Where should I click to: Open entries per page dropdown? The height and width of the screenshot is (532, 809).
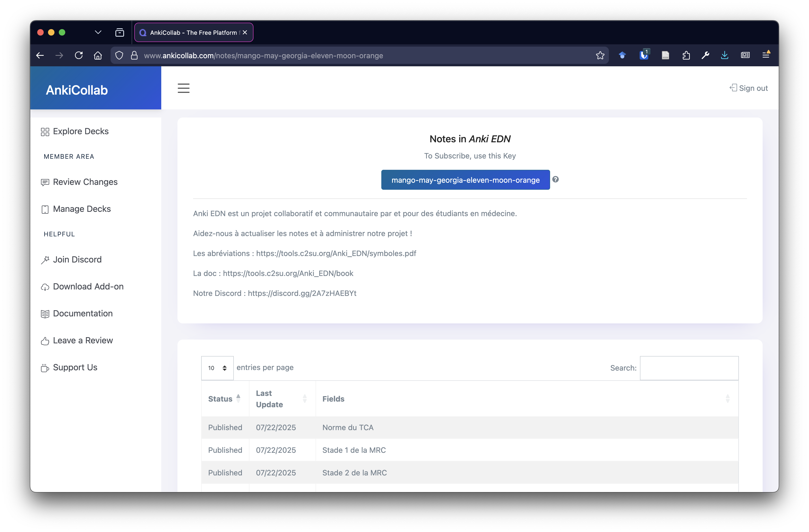pos(217,368)
